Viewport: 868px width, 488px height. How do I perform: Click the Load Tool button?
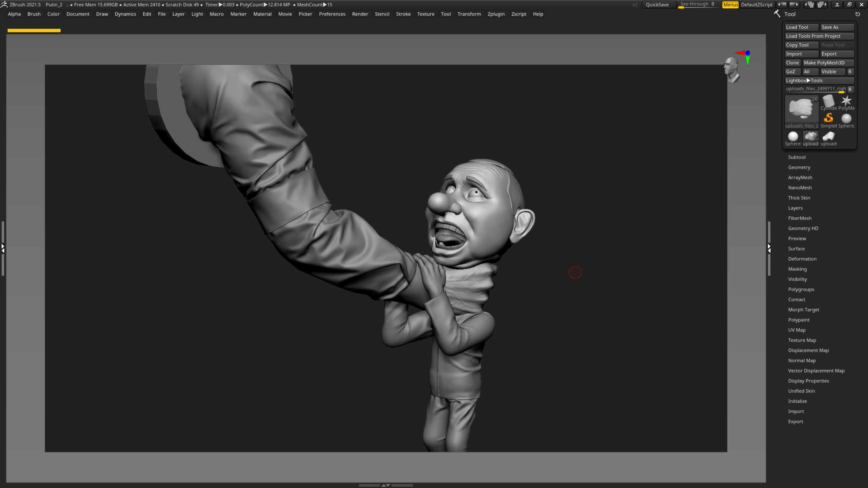(x=802, y=27)
